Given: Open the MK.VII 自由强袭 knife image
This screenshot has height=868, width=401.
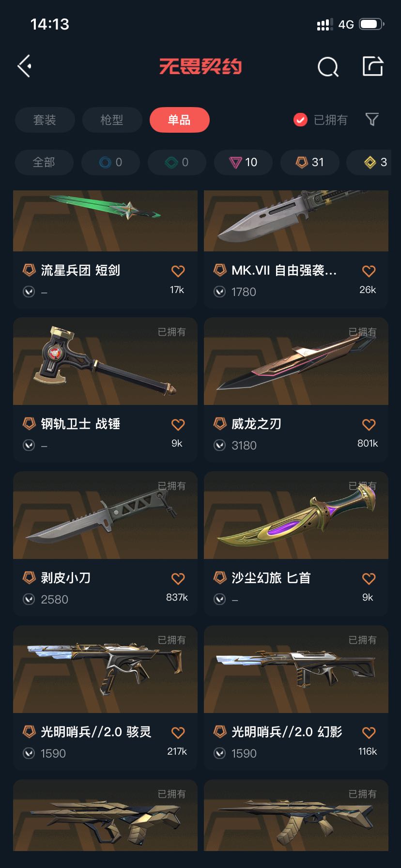Looking at the screenshot, I should (296, 221).
